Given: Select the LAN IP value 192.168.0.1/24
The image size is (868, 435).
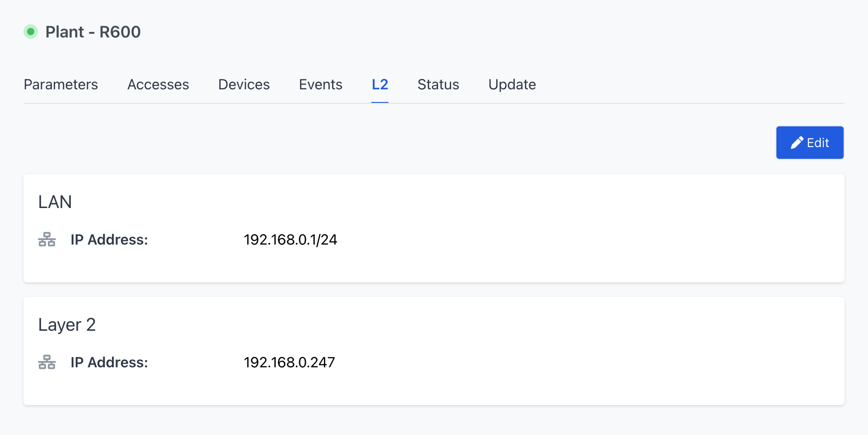Looking at the screenshot, I should pyautogui.click(x=291, y=240).
